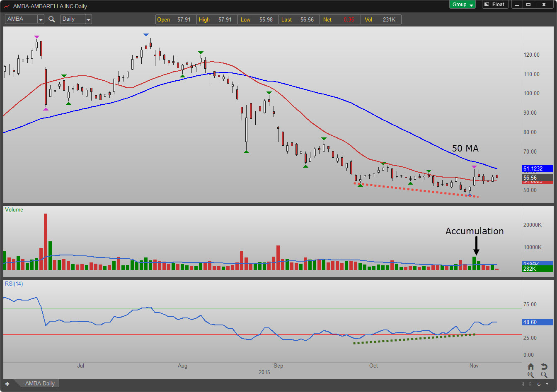
Task: Click the Volume indicator label
Action: (x=14, y=210)
